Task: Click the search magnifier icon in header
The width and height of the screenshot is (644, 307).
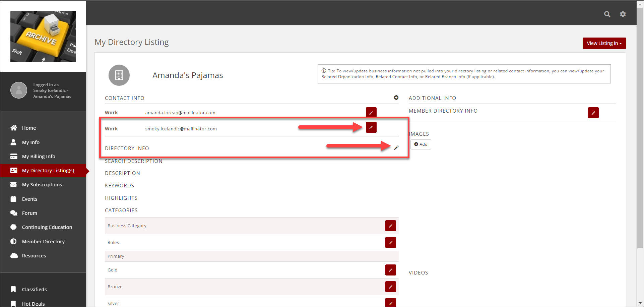Action: coord(607,14)
